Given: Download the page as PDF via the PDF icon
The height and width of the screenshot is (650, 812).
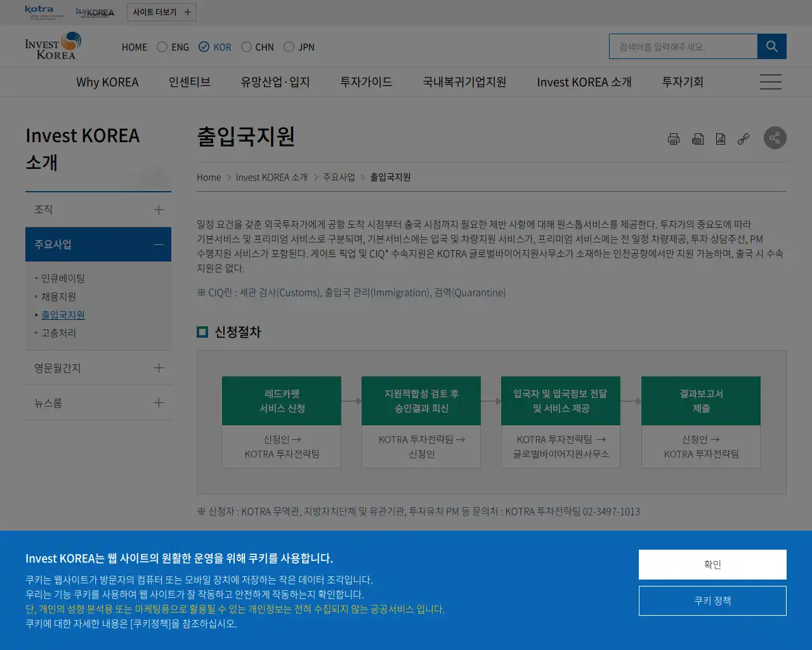Looking at the screenshot, I should 698,138.
